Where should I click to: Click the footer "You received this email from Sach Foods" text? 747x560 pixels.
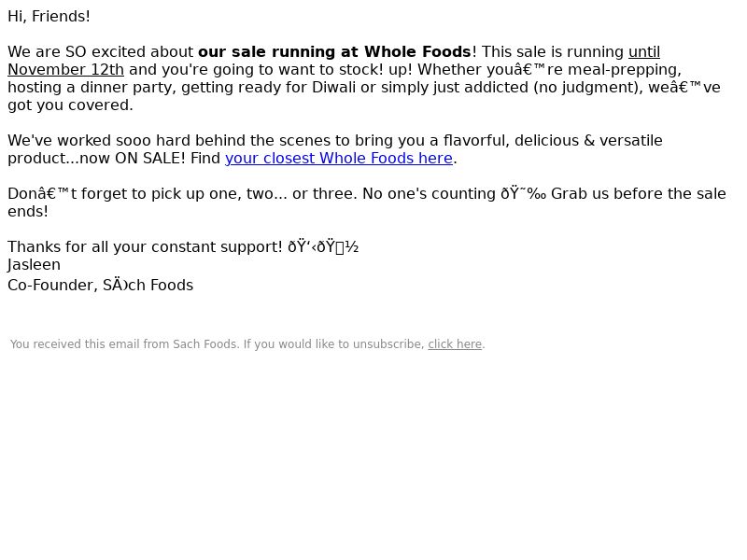(x=123, y=343)
